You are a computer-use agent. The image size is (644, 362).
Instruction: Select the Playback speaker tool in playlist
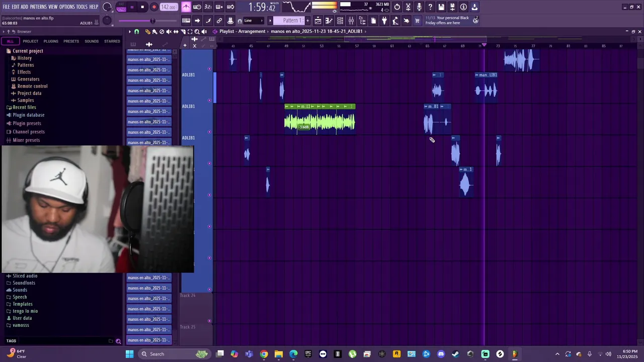204,32
